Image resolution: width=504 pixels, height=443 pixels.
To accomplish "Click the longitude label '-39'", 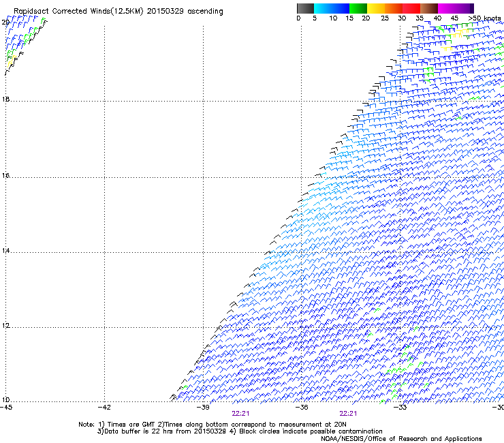I will point(203,408).
